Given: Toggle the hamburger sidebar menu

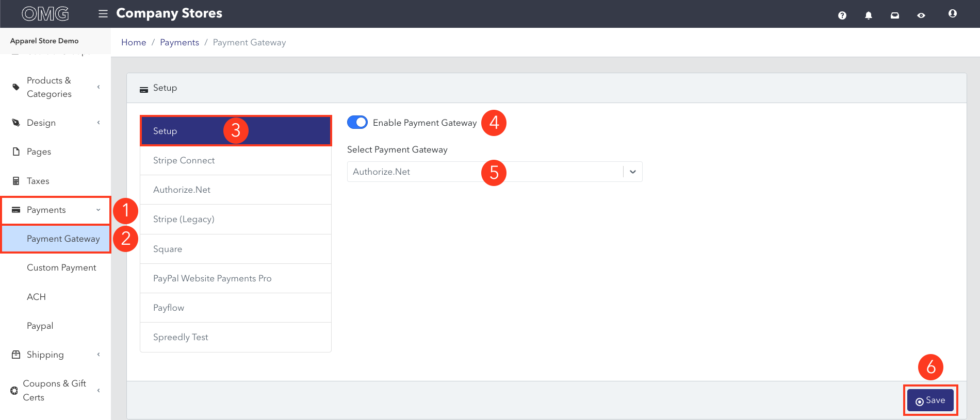Looking at the screenshot, I should (x=103, y=13).
